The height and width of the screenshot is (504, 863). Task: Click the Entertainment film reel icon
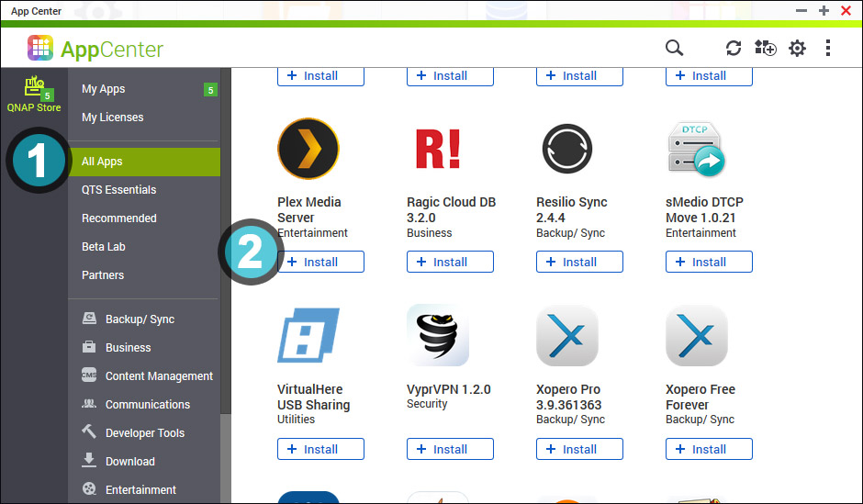point(89,488)
